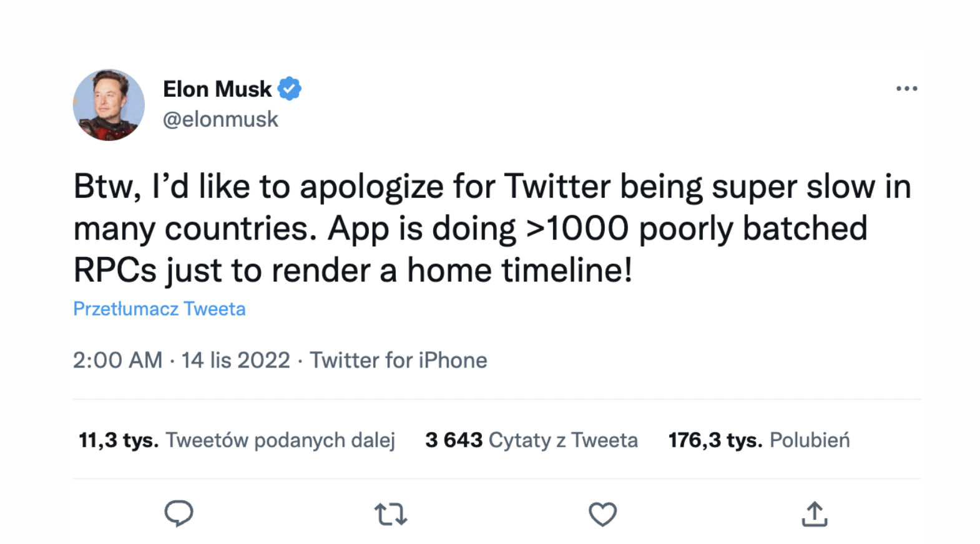This screenshot has height=544, width=980.
Task: Open the @elonmusk handle link
Action: pyautogui.click(x=220, y=119)
